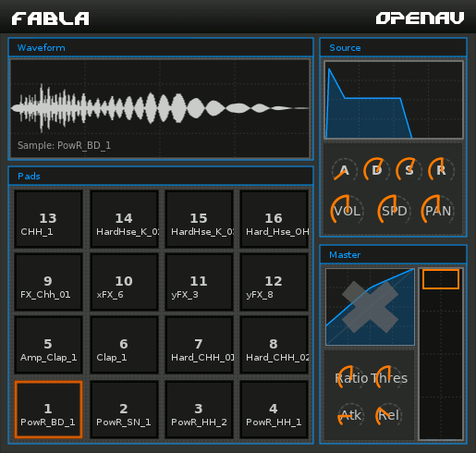Click the VOL knob in Source
The image size is (476, 453).
pos(348,211)
